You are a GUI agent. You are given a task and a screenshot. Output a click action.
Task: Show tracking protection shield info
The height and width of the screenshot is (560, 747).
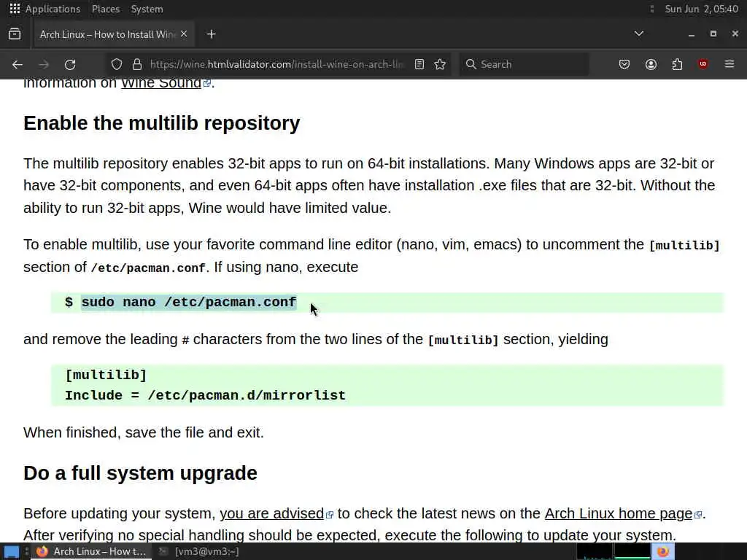coord(117,64)
